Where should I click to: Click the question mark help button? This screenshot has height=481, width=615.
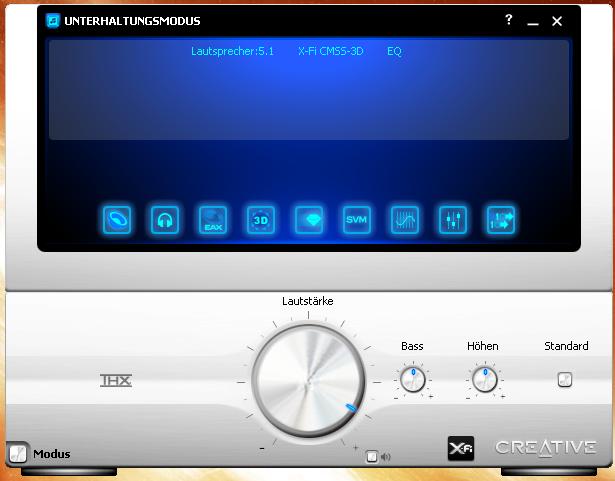pyautogui.click(x=508, y=20)
